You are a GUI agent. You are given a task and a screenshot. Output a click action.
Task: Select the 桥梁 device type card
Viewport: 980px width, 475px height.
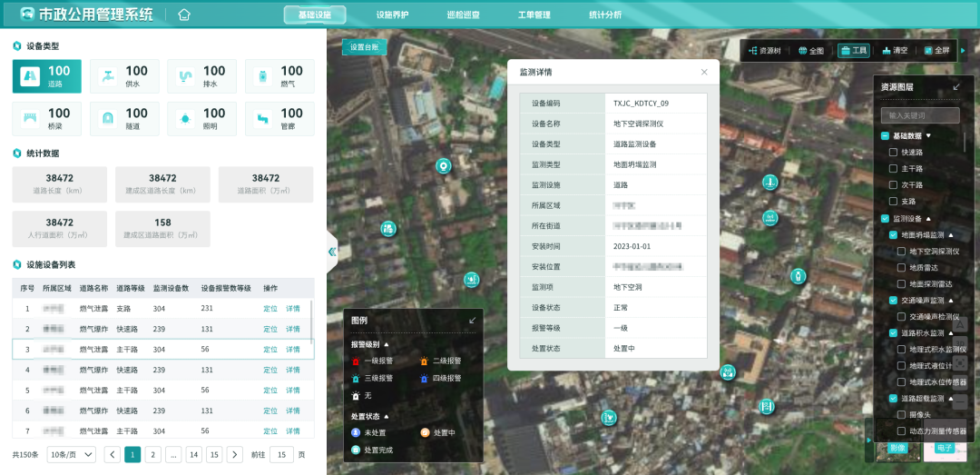[x=47, y=119]
